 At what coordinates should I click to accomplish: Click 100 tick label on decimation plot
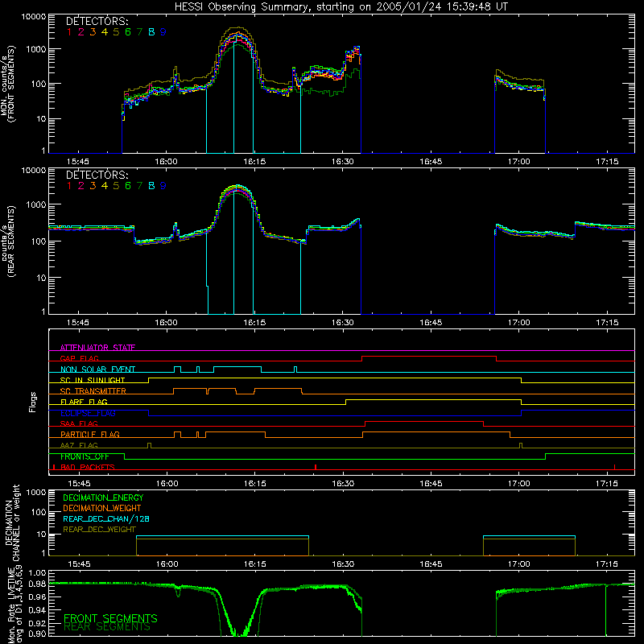[39, 512]
